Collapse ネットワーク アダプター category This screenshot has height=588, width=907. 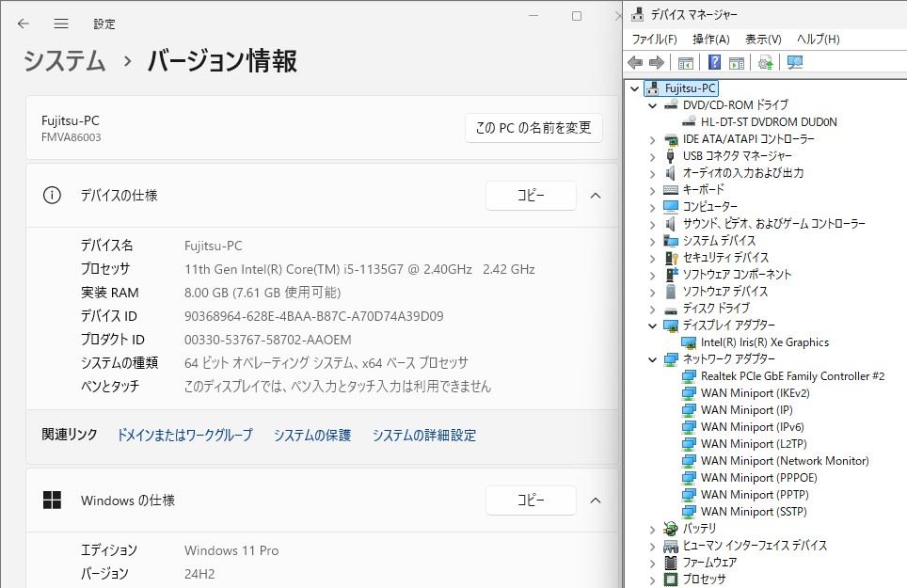pyautogui.click(x=652, y=359)
